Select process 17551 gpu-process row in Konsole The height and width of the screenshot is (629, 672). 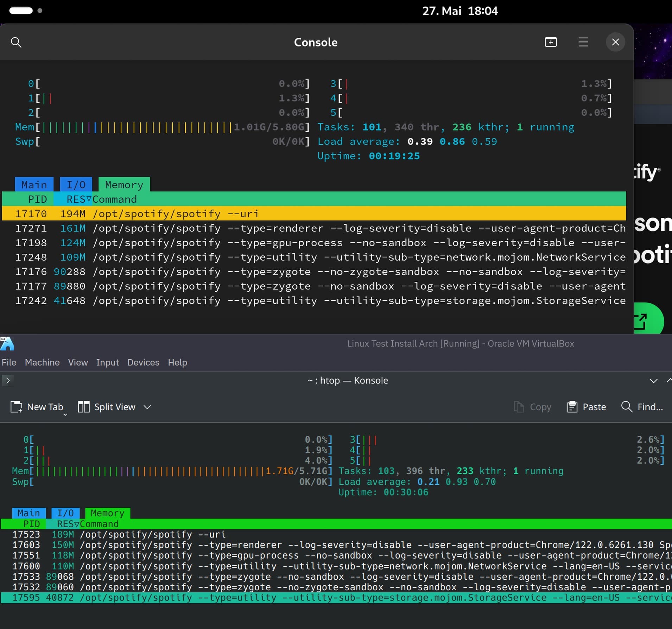point(336,555)
